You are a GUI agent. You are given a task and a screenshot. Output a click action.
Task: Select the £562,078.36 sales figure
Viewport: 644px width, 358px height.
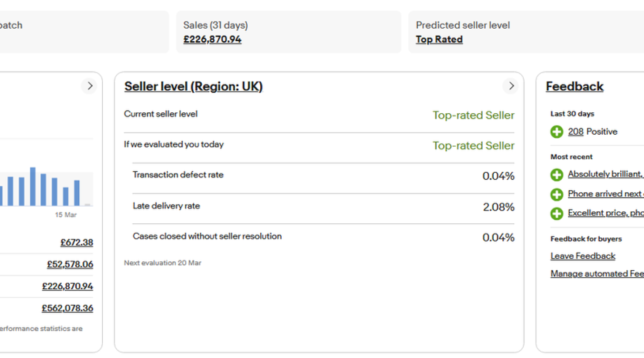click(x=68, y=308)
